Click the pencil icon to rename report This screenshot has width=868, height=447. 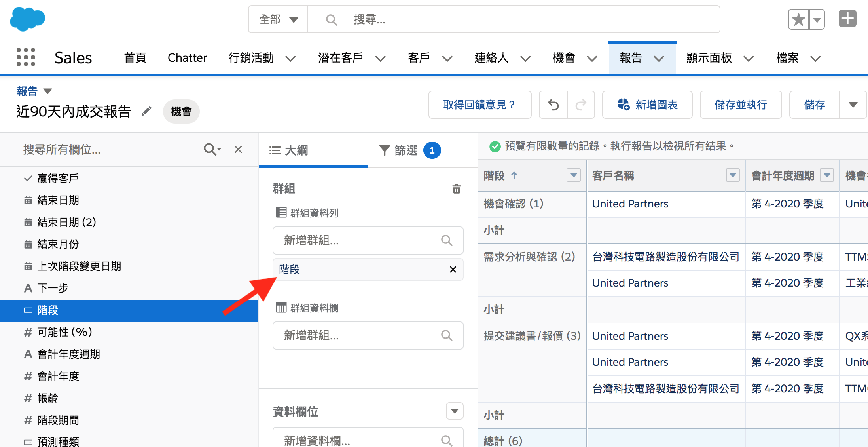(146, 111)
